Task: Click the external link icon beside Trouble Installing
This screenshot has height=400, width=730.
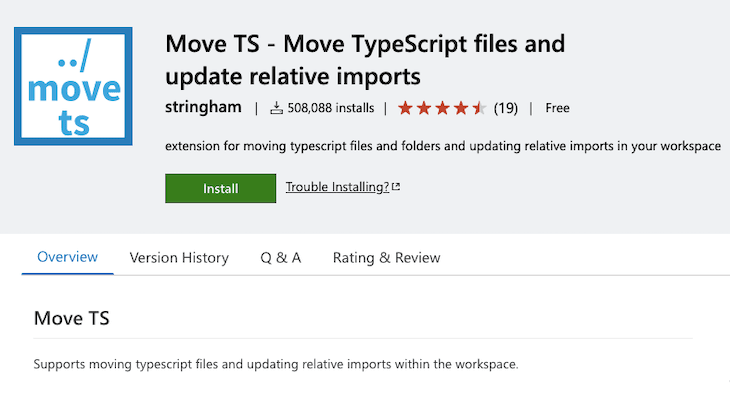Action: coord(396,187)
